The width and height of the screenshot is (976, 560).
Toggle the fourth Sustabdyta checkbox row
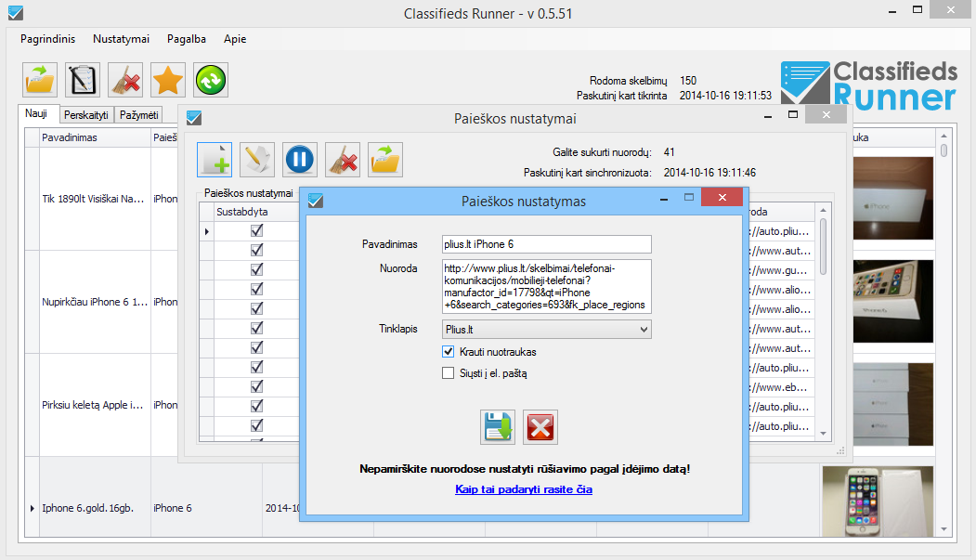coord(256,290)
